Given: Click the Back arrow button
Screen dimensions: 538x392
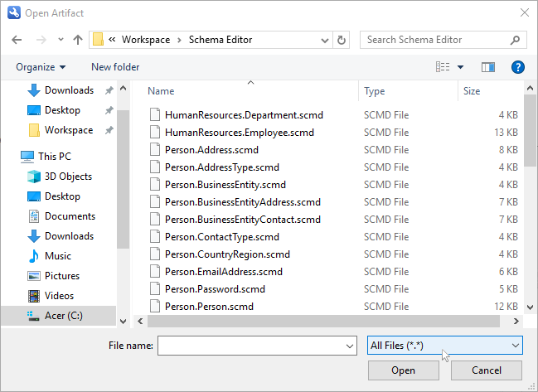Looking at the screenshot, I should (17, 40).
